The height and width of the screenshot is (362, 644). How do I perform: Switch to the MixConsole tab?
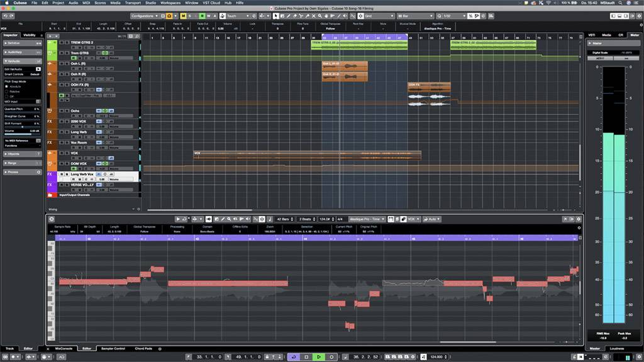tap(63, 348)
